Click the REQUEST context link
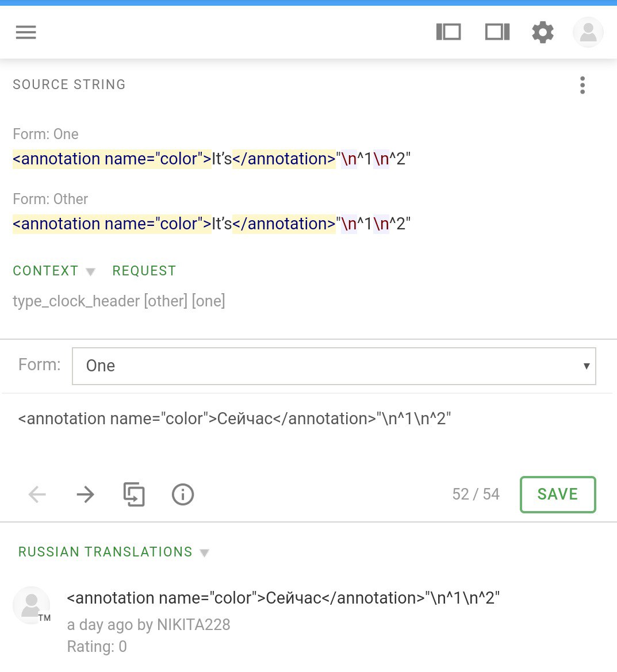617x672 pixels. (144, 271)
